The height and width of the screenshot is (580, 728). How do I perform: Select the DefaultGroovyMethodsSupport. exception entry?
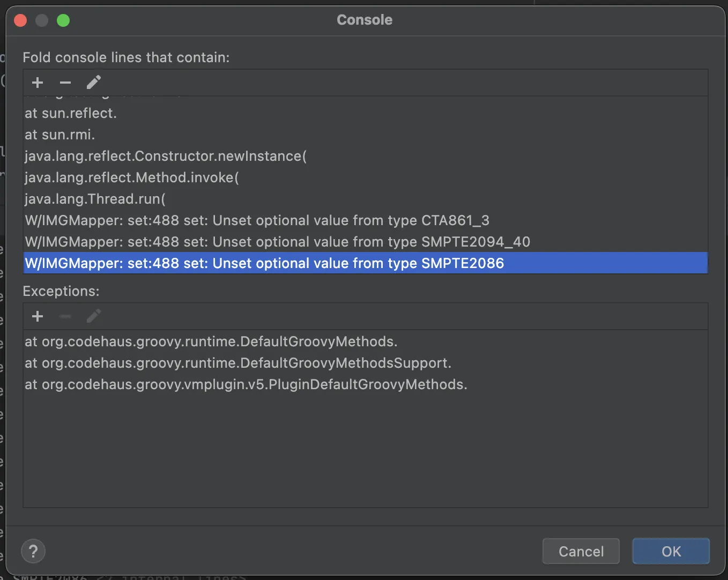point(238,363)
